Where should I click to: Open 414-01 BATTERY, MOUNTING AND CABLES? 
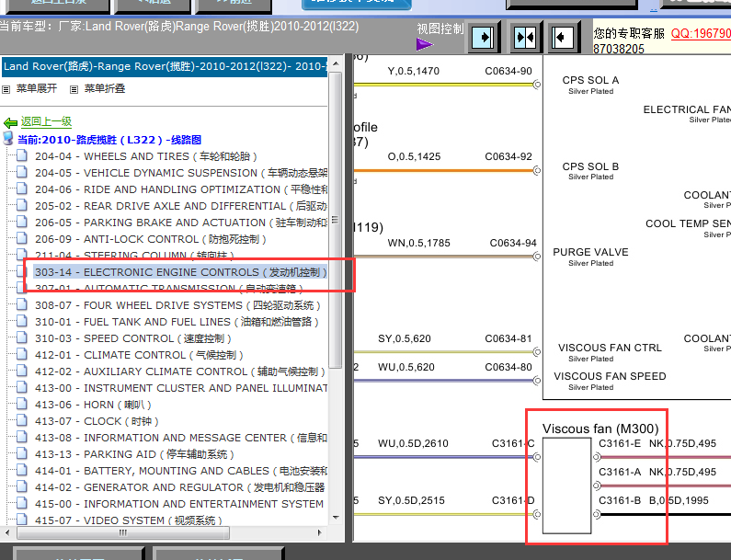click(181, 471)
